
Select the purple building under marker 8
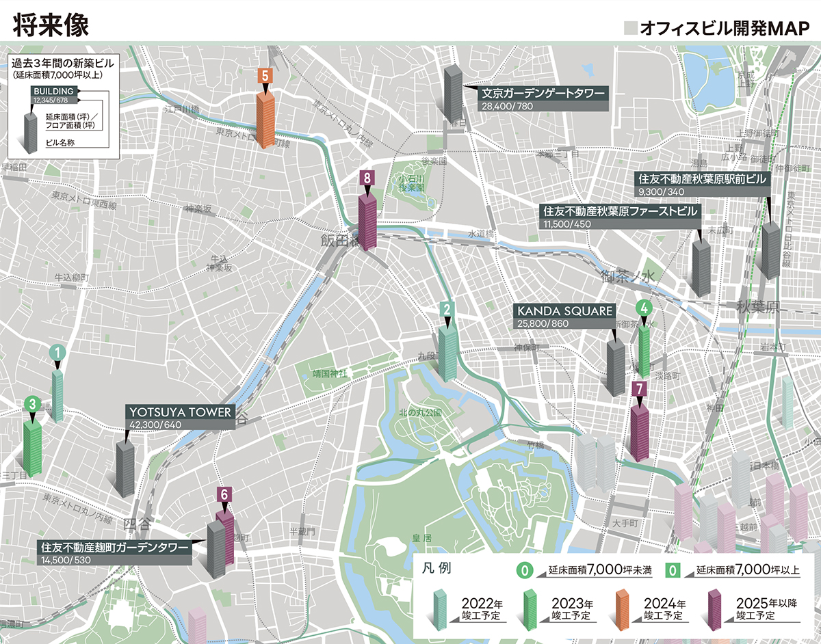coord(368,222)
